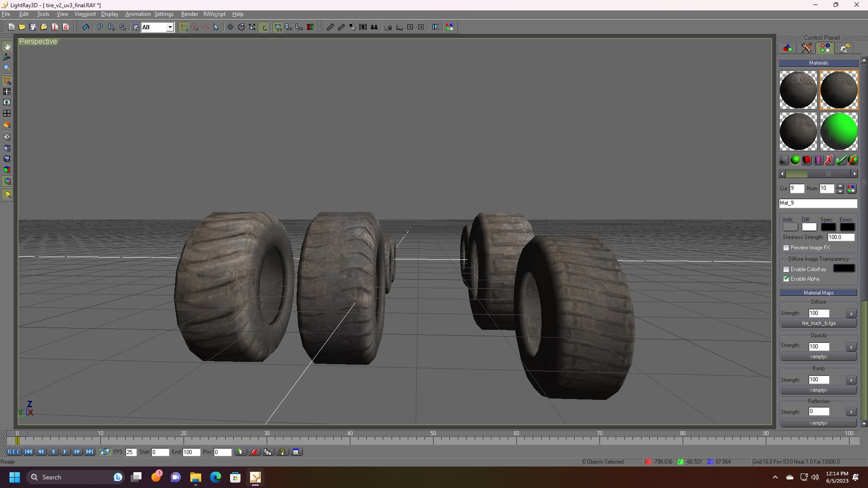Select the Zoom magnifier tool in left toolbar

coord(7,68)
